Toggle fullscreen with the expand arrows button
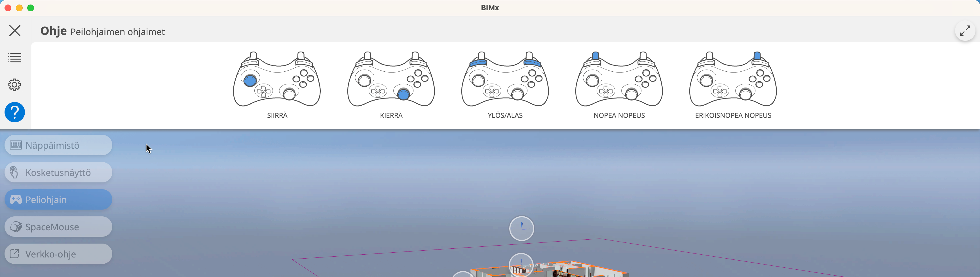This screenshot has height=277, width=980. pyautogui.click(x=965, y=30)
